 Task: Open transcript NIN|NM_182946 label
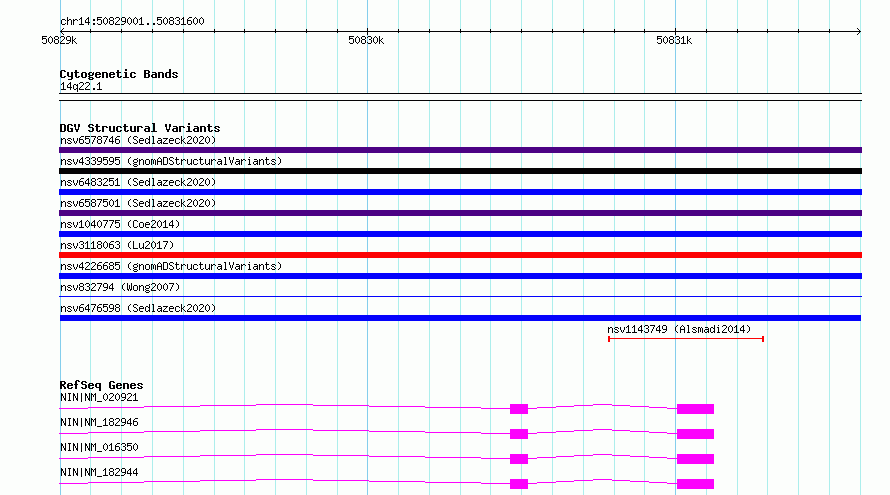tap(99, 422)
